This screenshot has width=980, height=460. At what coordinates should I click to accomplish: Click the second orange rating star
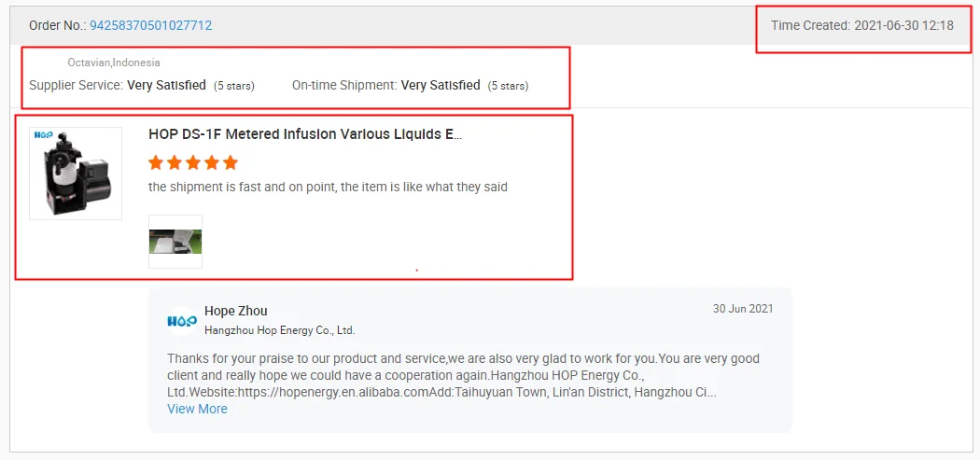coord(175,162)
